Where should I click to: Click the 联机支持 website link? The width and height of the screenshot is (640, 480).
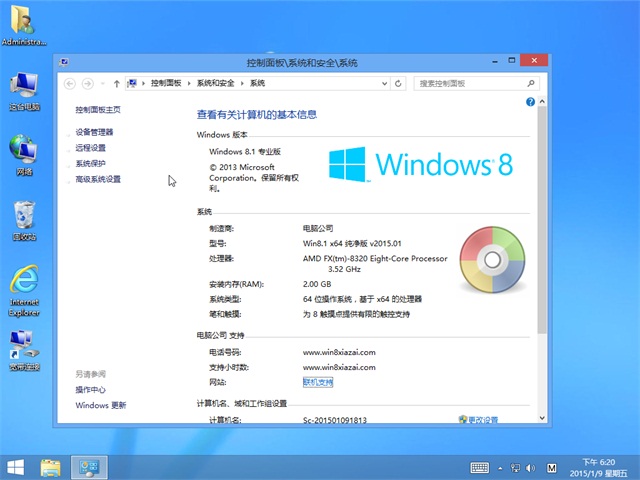pos(317,382)
